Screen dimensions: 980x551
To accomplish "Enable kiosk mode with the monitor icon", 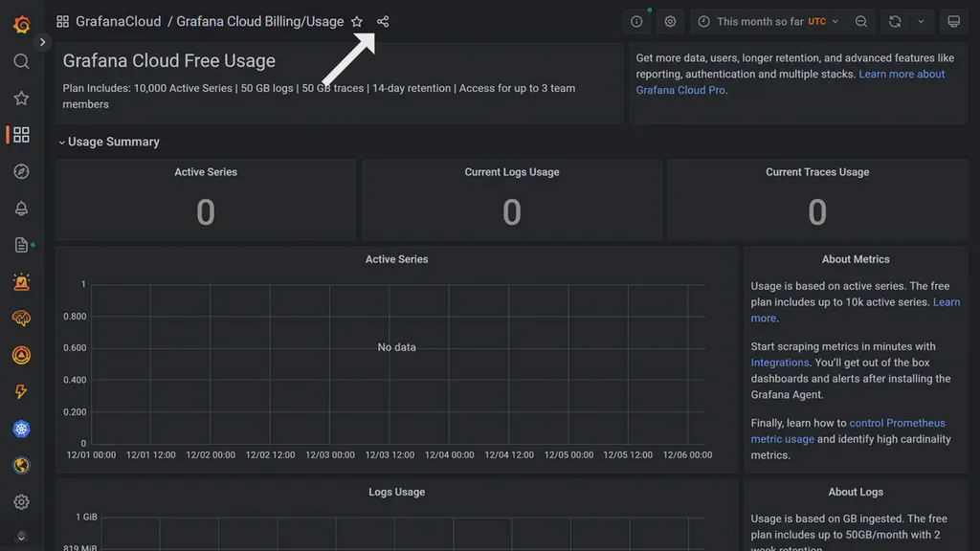I will [x=952, y=21].
